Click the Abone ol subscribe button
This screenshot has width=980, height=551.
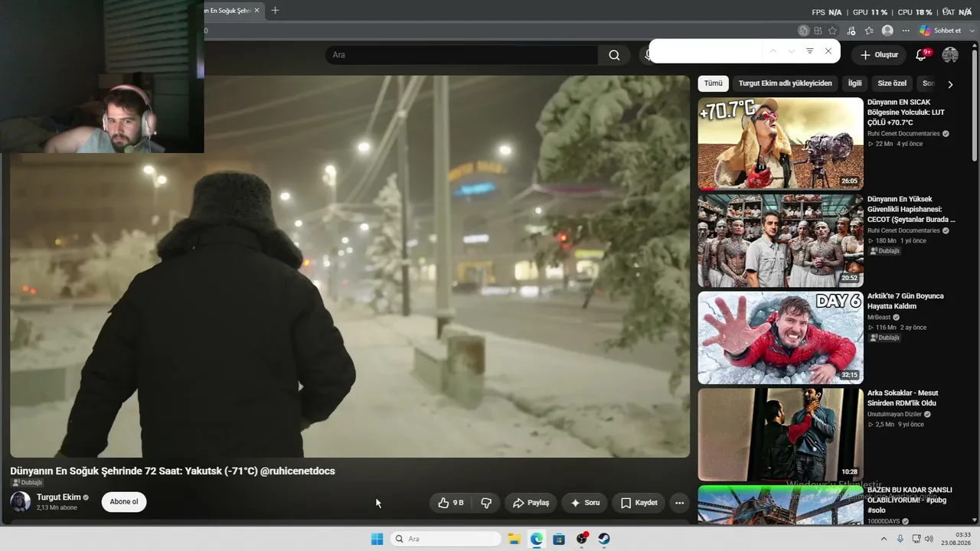click(124, 502)
